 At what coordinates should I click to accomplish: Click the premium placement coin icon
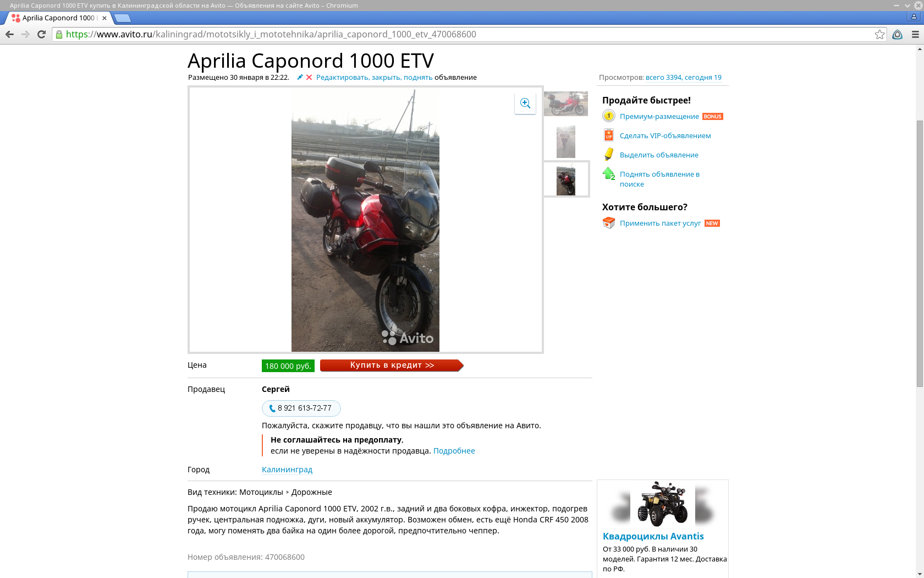click(x=608, y=116)
